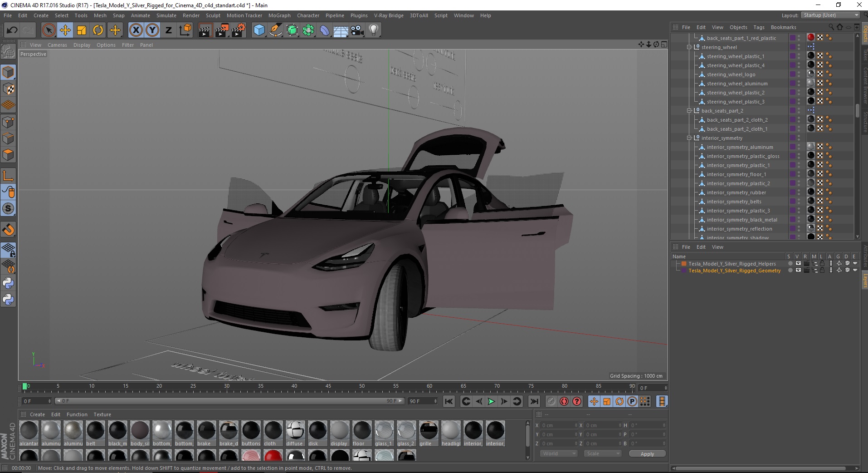Add a Camera object
The width and height of the screenshot is (868, 473).
pyautogui.click(x=357, y=30)
